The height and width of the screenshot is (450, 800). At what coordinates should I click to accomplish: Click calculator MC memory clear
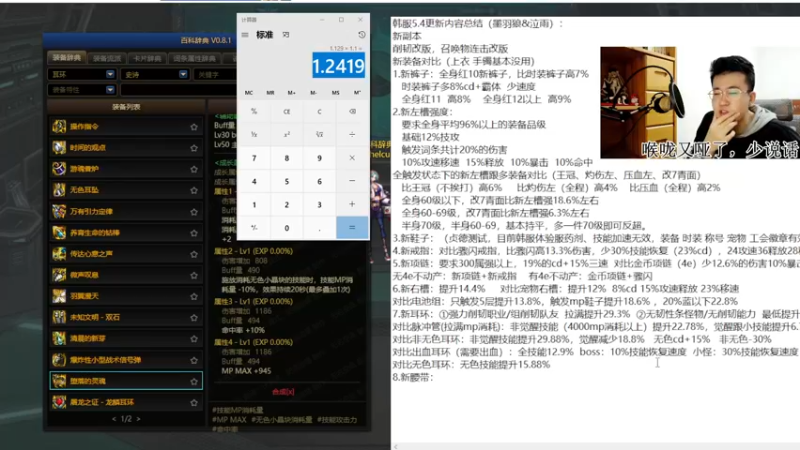tap(248, 93)
